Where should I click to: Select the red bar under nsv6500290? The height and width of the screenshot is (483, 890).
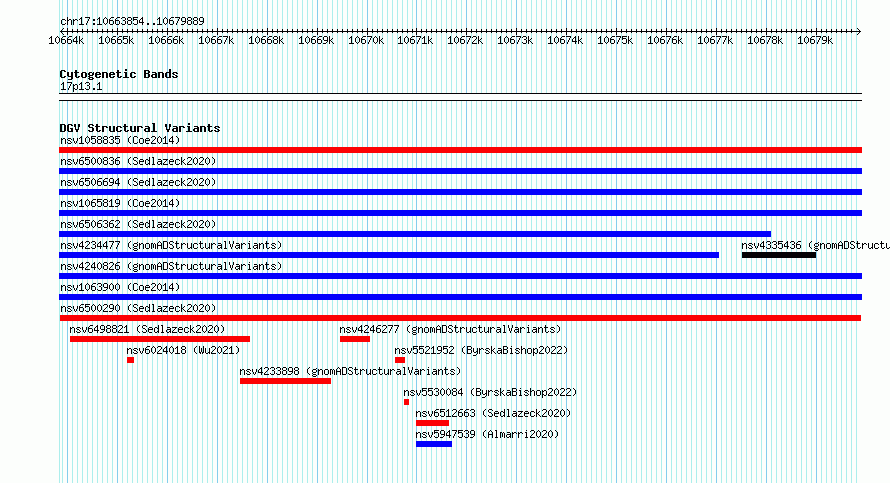[x=460, y=318]
